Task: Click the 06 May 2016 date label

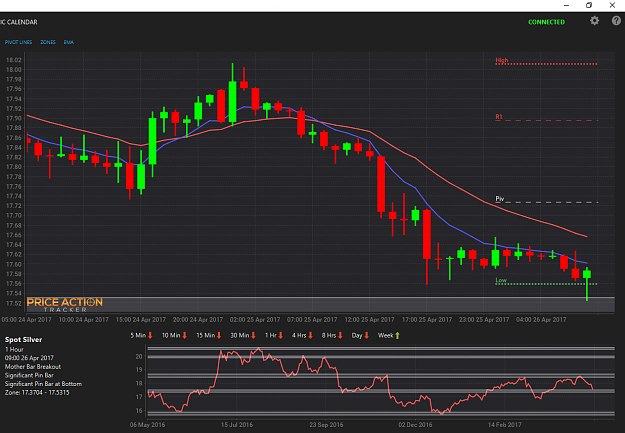Action: click(147, 425)
